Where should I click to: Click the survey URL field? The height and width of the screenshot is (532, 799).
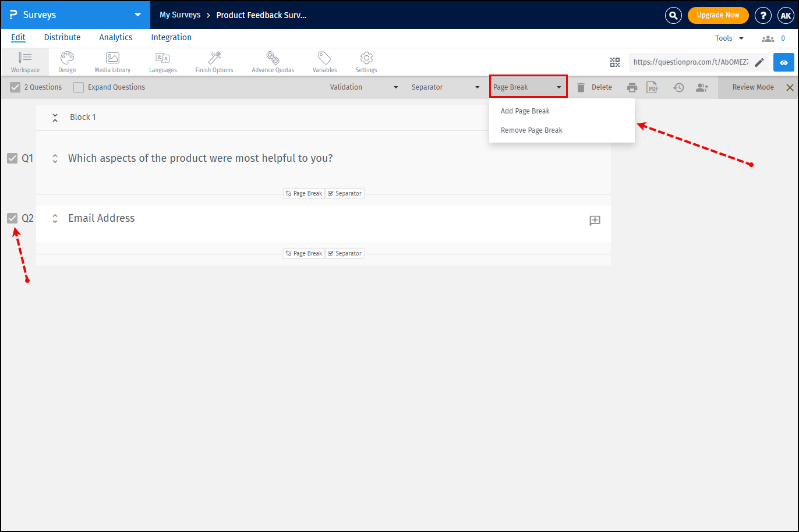click(690, 62)
